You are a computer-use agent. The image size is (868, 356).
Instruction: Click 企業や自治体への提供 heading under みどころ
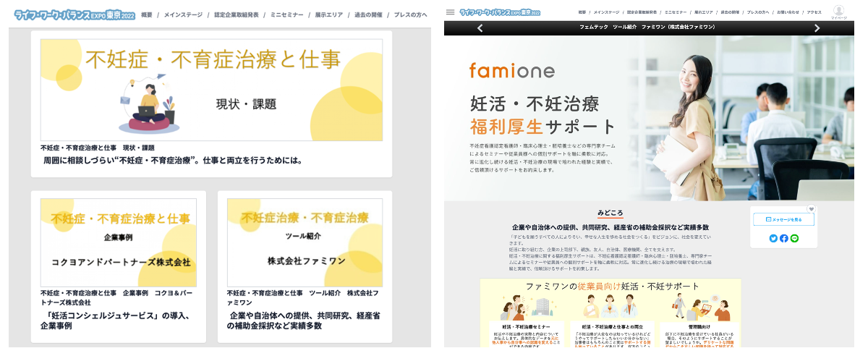[610, 226]
